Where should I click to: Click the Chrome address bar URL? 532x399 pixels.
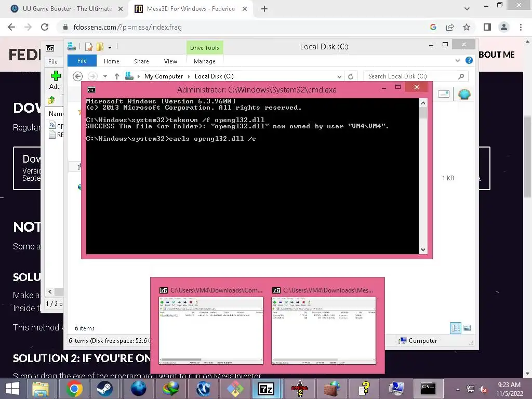click(x=128, y=27)
